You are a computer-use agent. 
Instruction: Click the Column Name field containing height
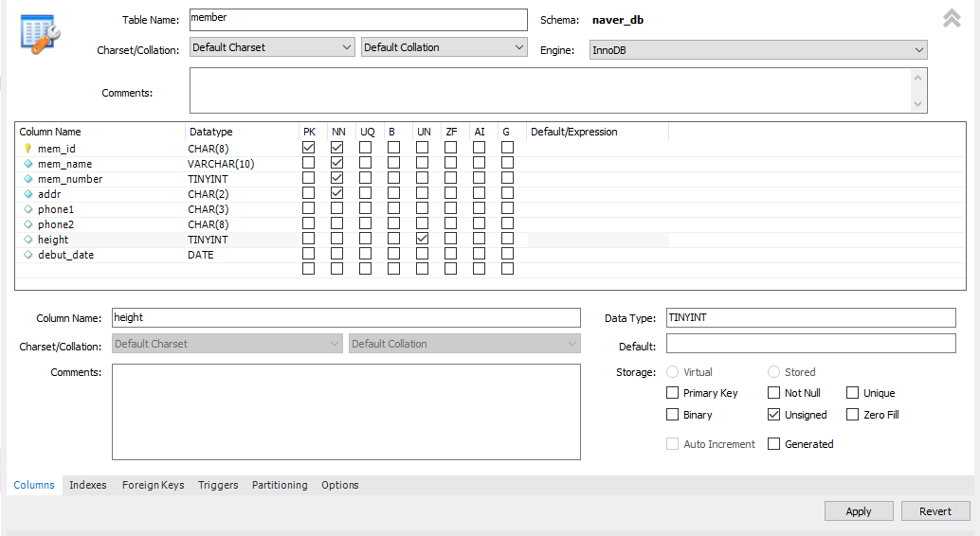(x=346, y=317)
